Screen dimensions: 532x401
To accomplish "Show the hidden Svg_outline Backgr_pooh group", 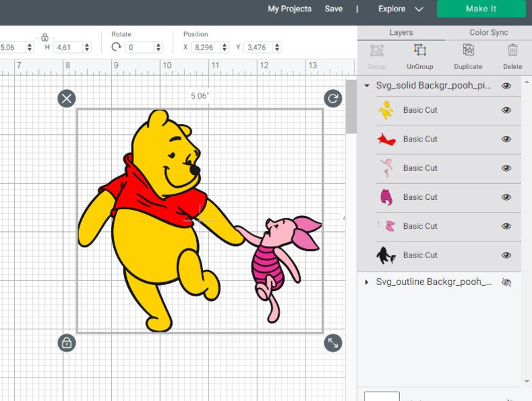I will point(507,282).
